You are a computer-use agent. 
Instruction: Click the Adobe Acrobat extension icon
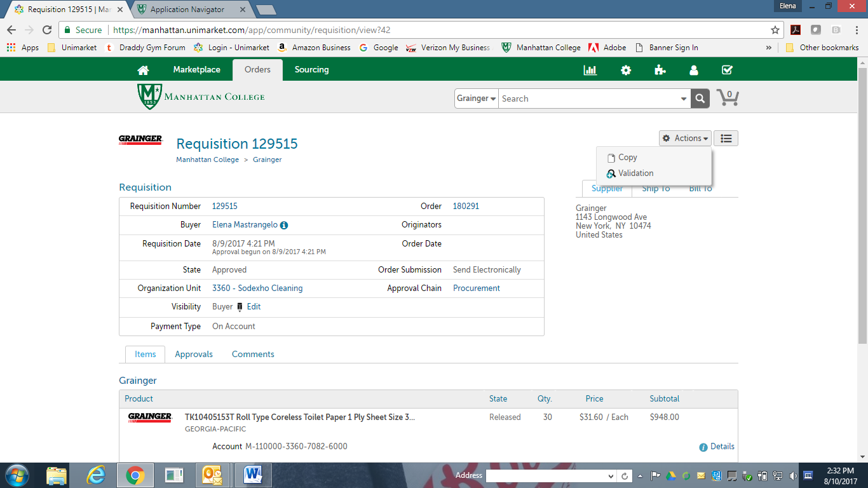796,30
